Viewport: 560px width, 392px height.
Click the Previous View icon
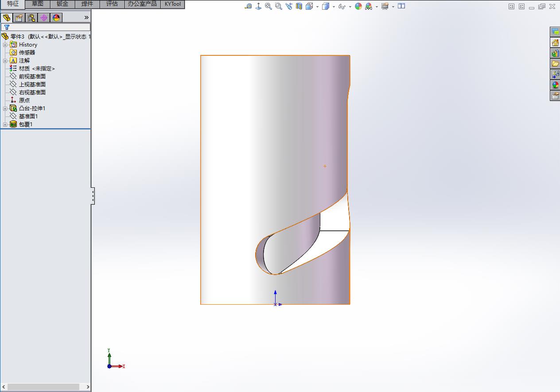click(289, 6)
